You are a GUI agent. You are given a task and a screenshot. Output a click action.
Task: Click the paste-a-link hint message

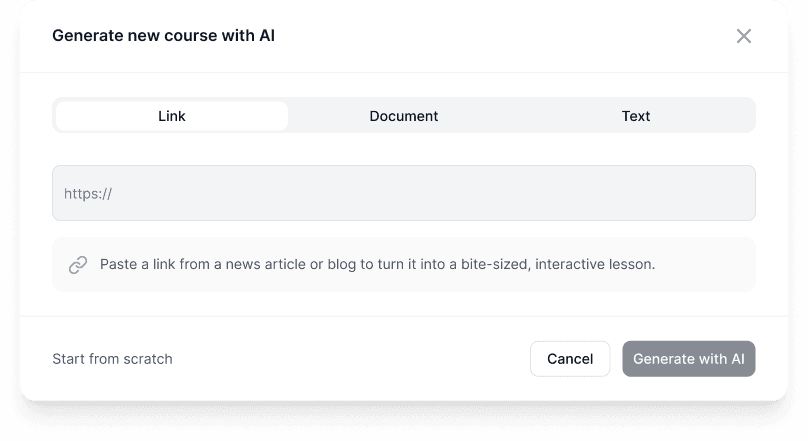pos(377,265)
